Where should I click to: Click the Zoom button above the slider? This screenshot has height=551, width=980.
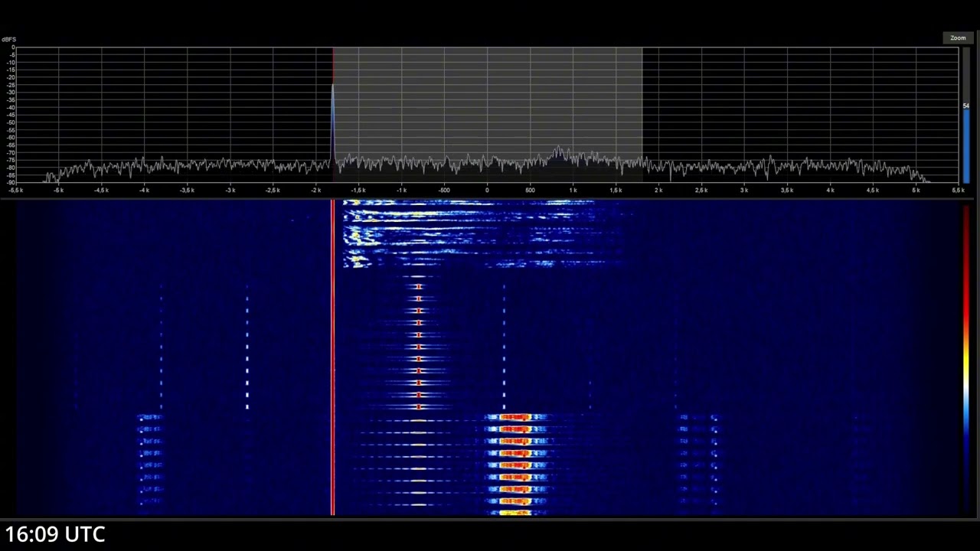[958, 37]
